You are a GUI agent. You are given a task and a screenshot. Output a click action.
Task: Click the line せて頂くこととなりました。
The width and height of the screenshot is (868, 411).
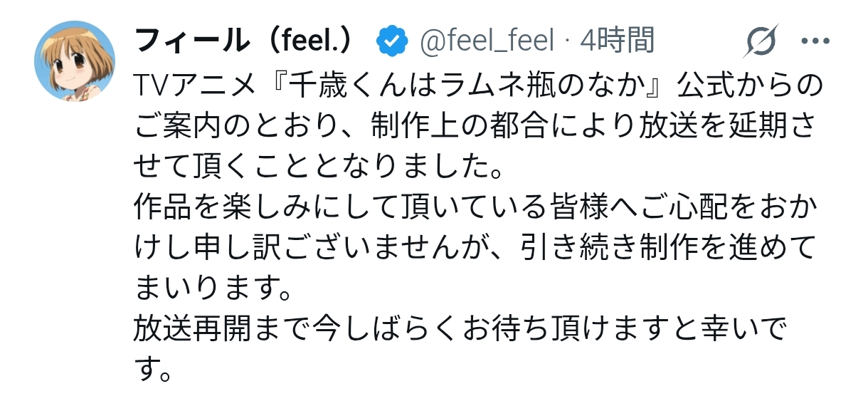point(318,168)
